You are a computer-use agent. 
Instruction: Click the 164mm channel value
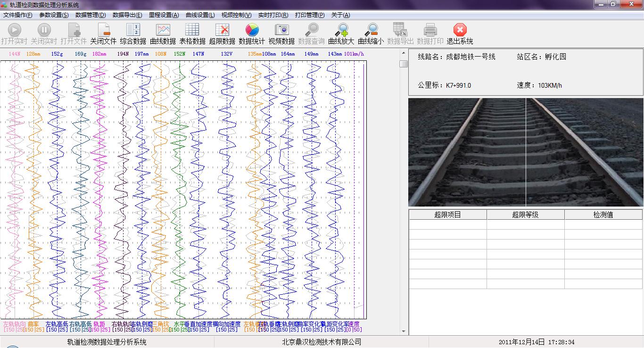(288, 54)
